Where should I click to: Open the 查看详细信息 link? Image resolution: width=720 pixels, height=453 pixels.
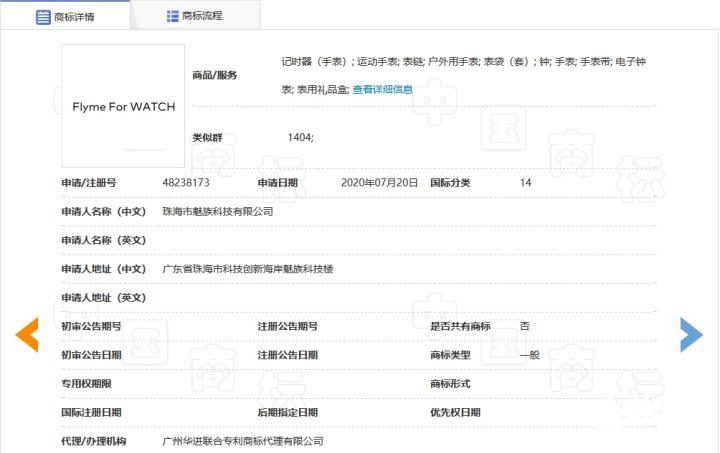click(x=382, y=89)
